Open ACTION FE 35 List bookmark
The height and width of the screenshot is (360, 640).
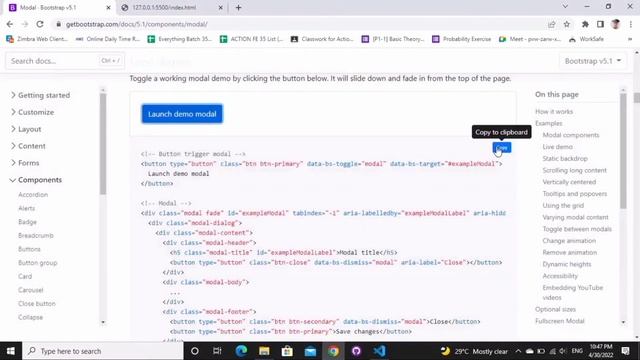point(252,39)
